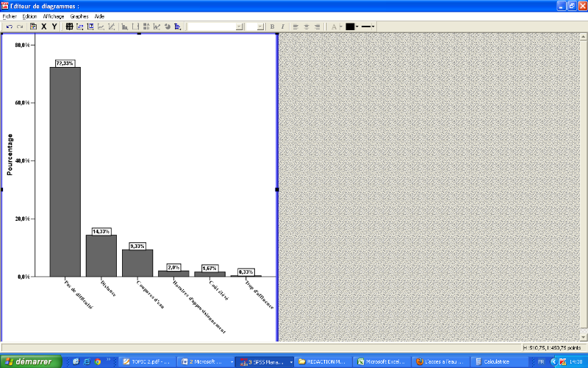Click the horizontal bars legend icon
This screenshot has width=588, height=368.
(x=178, y=26)
